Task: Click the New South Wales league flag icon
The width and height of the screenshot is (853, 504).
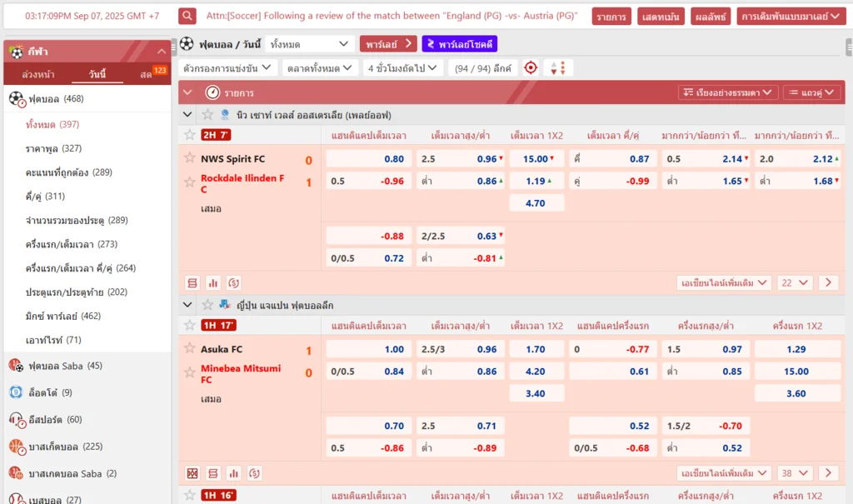Action: tap(225, 115)
